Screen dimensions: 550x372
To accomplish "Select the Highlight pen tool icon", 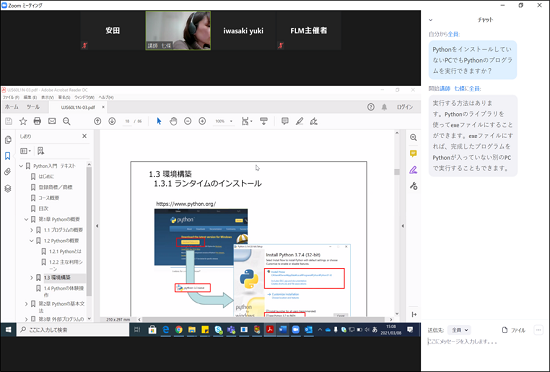I will pyautogui.click(x=299, y=121).
